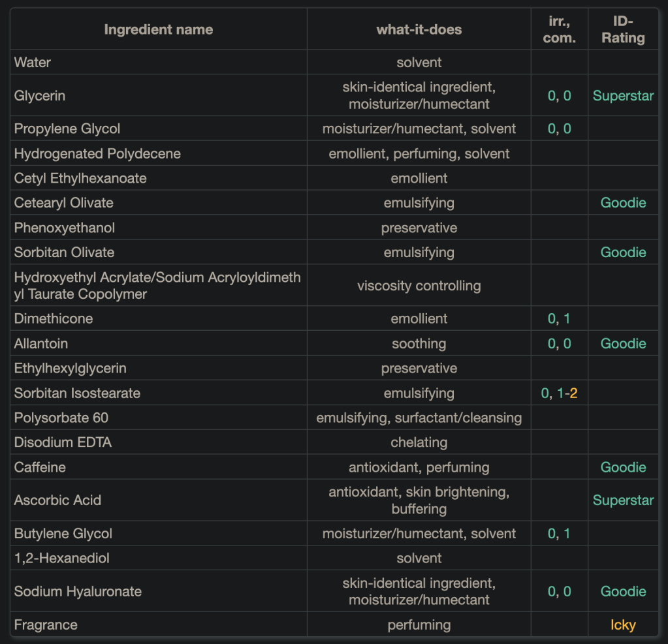Open the Dimethicone ingredient entry

coord(54,319)
